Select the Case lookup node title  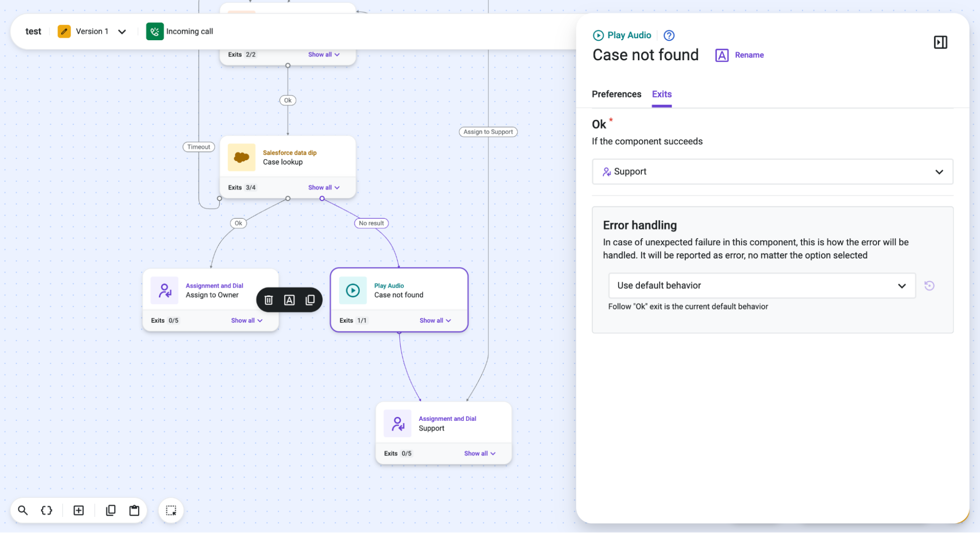283,162
